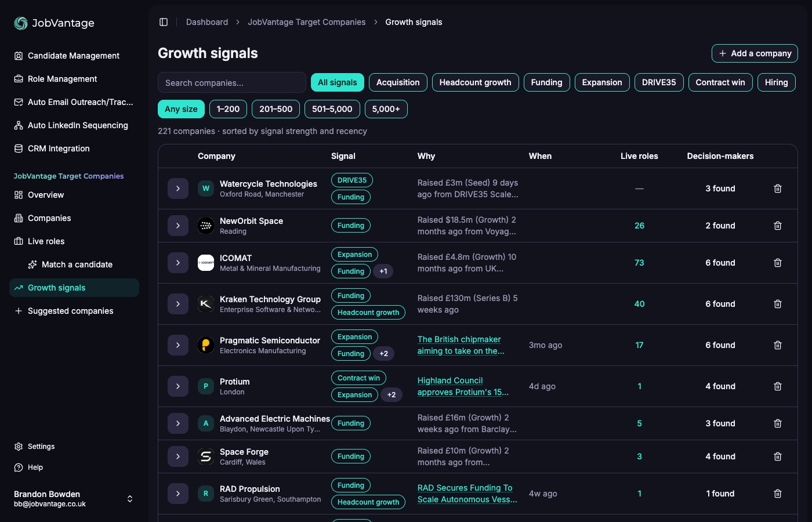This screenshot has height=522, width=812.
Task: Enable the DRIVE35 signal filter
Action: pos(659,82)
